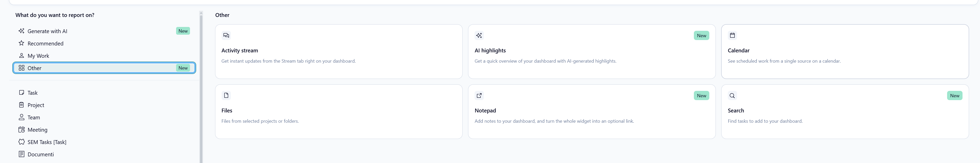This screenshot has height=163, width=980.
Task: Click the Activity stream chat icon
Action: point(226,35)
